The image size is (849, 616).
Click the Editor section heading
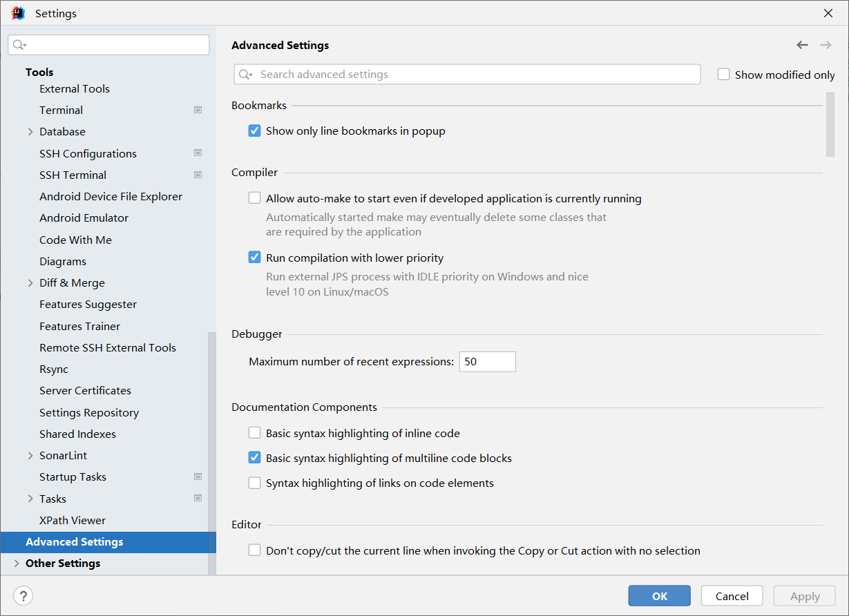247,525
